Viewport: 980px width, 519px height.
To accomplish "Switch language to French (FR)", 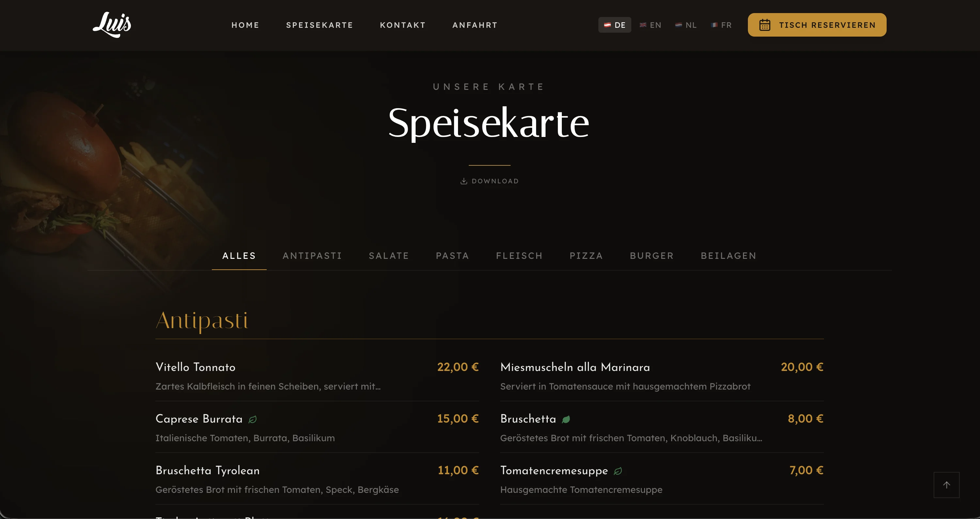I will (721, 25).
